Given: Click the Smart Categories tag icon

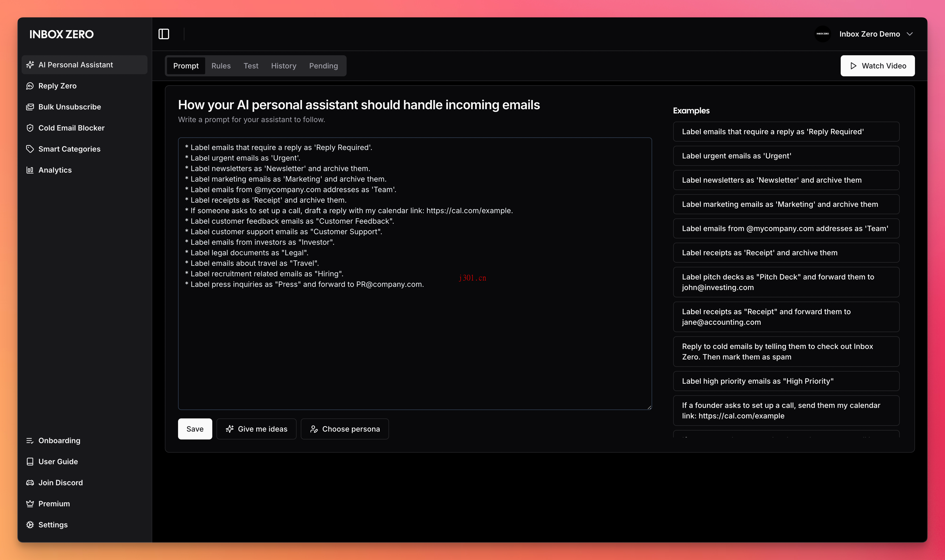Looking at the screenshot, I should coord(30,149).
